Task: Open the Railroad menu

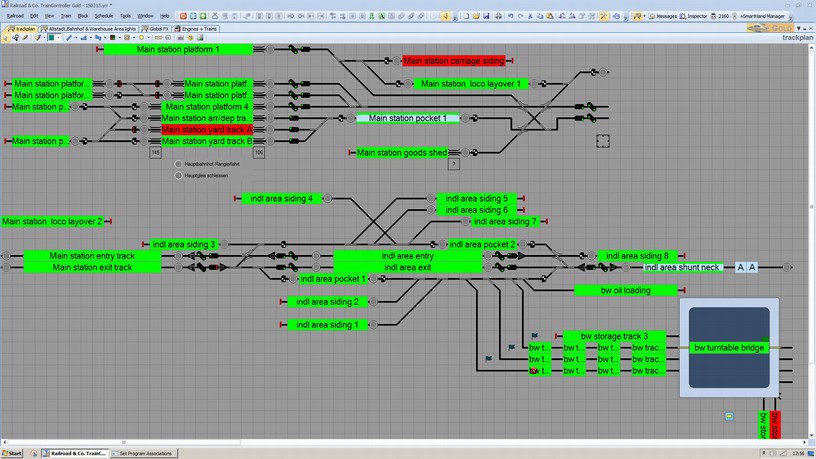Action: pyautogui.click(x=15, y=16)
